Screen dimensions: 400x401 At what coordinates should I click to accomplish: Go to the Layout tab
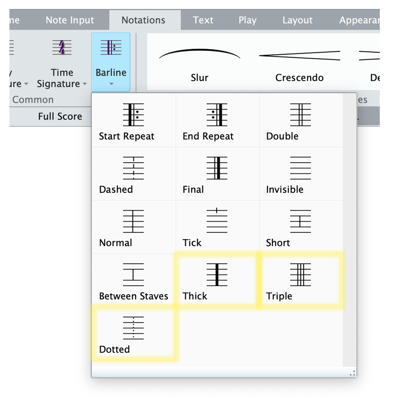pyautogui.click(x=297, y=20)
